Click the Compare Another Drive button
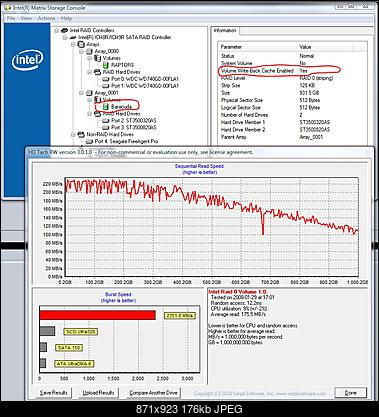 click(154, 393)
